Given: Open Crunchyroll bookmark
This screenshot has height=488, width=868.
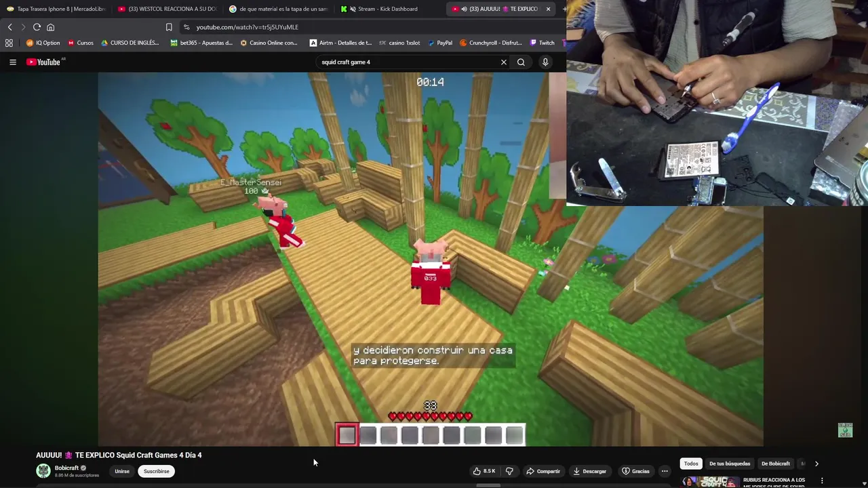Looking at the screenshot, I should tap(491, 43).
